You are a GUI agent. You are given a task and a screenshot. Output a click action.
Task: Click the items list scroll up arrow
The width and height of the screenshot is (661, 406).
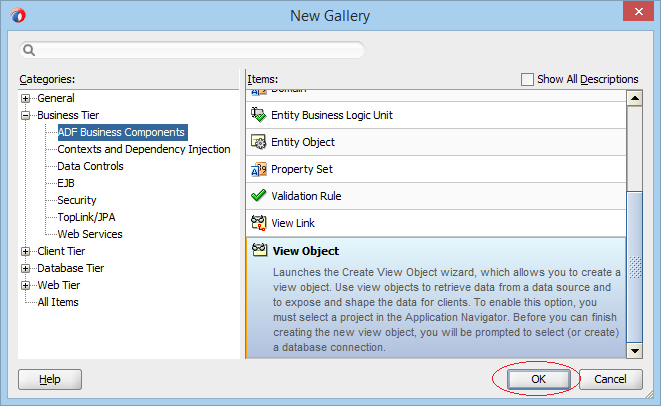click(634, 98)
